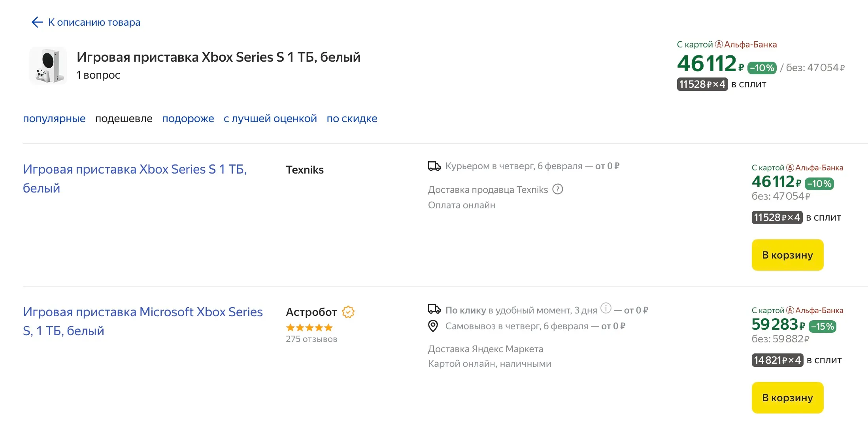This screenshot has width=868, height=423.
Task: Open 275 отзывов reviews for Астробот
Action: point(311,339)
